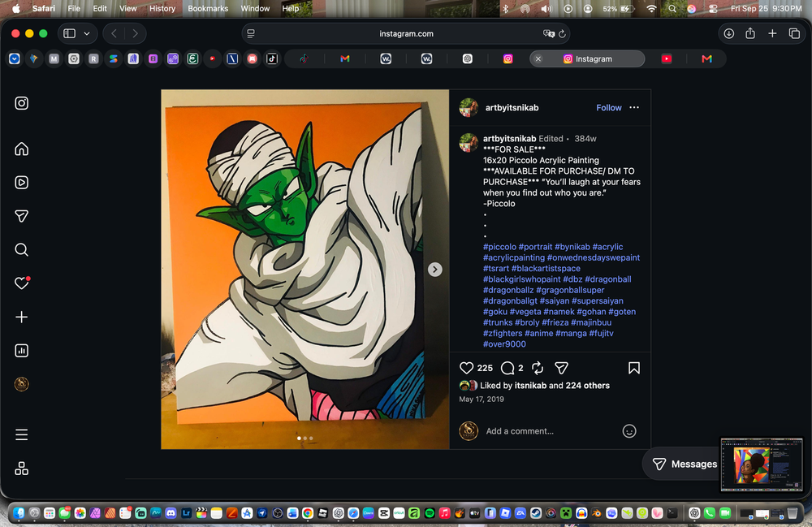Open Control Center in menu bar
Viewport: 812px width, 527px height.
tap(713, 8)
